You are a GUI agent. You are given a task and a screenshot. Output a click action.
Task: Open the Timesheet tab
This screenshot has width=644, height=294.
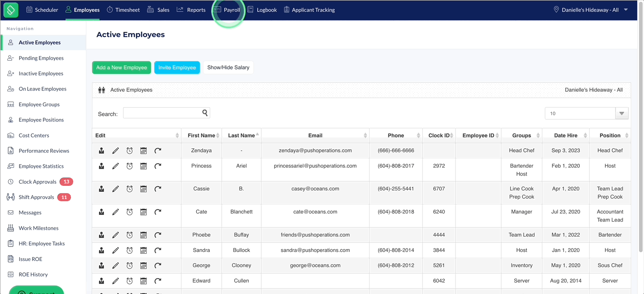click(x=123, y=9)
